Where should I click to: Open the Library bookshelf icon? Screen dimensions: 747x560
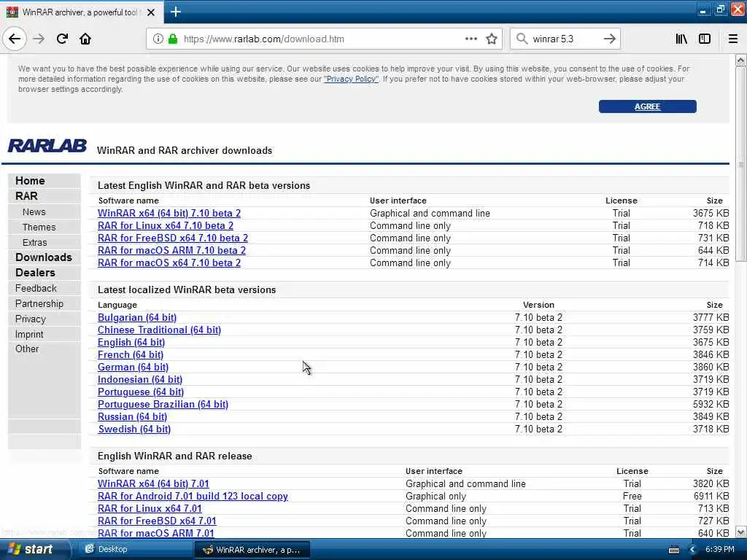click(x=681, y=39)
